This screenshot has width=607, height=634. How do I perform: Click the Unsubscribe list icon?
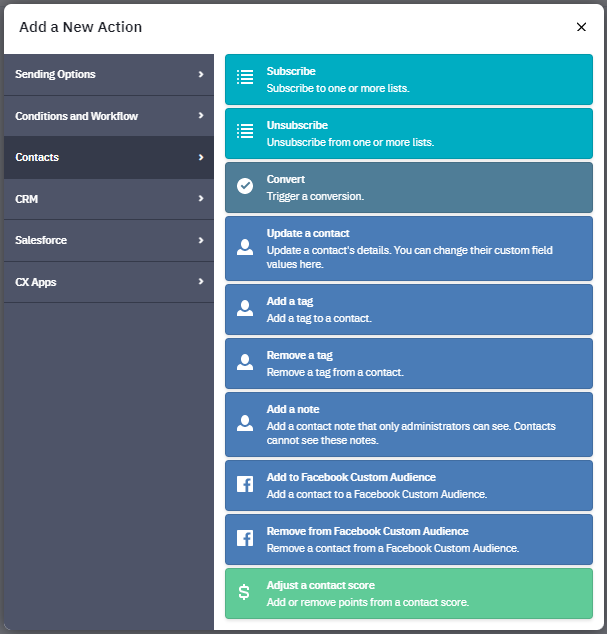(245, 131)
